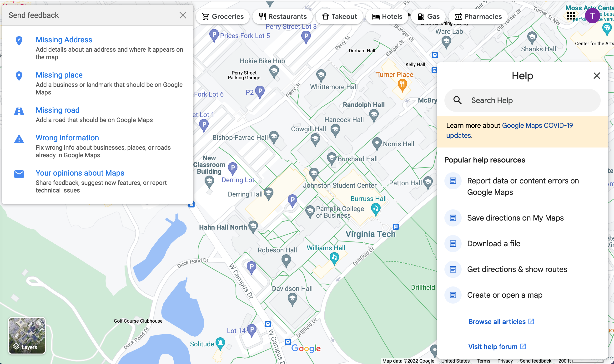Select Hahn Hall North marker
The image size is (614, 364).
pyautogui.click(x=253, y=227)
